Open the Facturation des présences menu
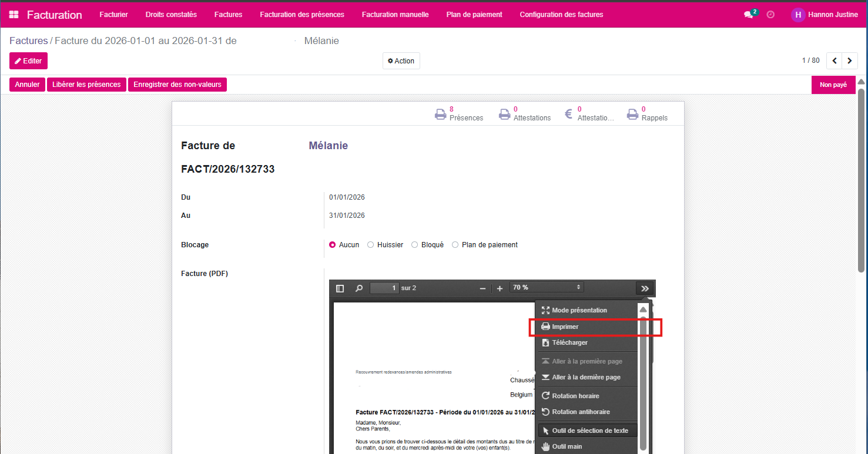Viewport: 868px width, 454px height. pos(302,15)
